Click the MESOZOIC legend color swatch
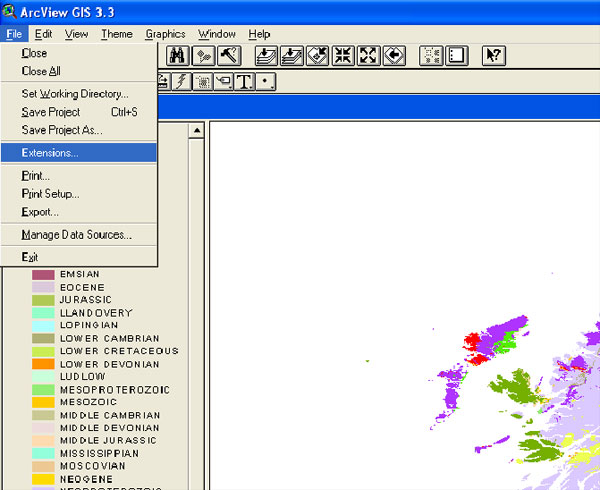The image size is (600, 490). [43, 402]
